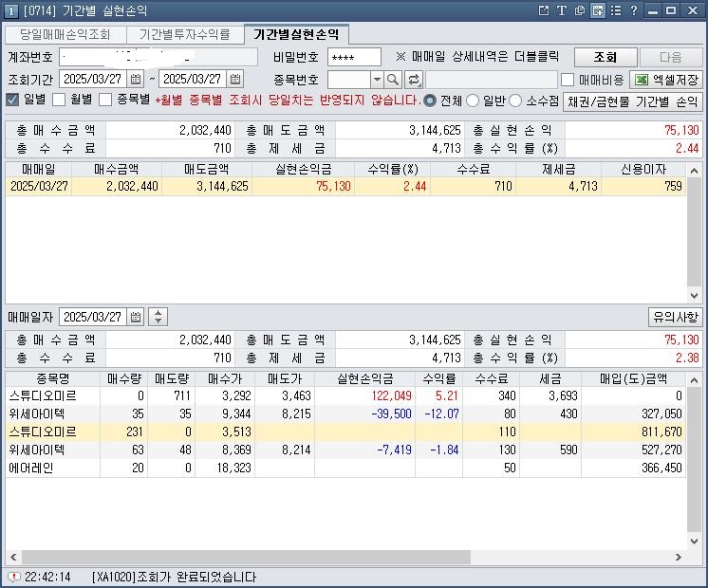708x588 pixels.
Task: Expand the 종목번호 dropdown arrow
Action: click(x=377, y=80)
